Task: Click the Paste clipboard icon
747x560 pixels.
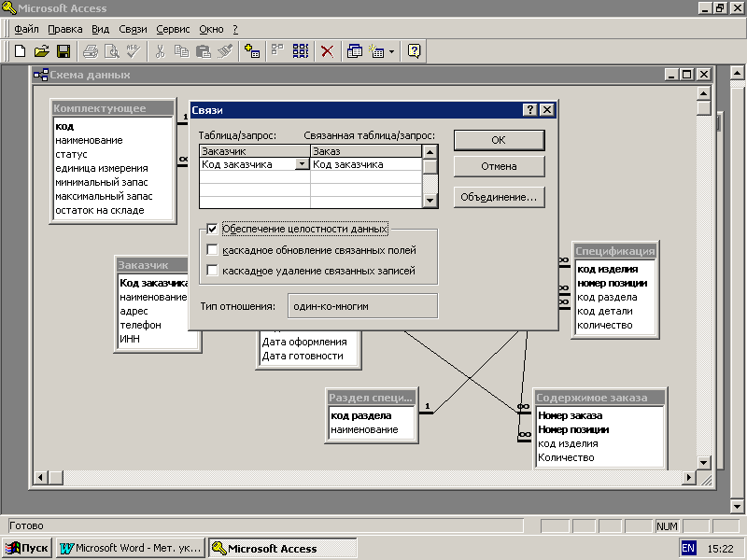Action: click(x=204, y=51)
